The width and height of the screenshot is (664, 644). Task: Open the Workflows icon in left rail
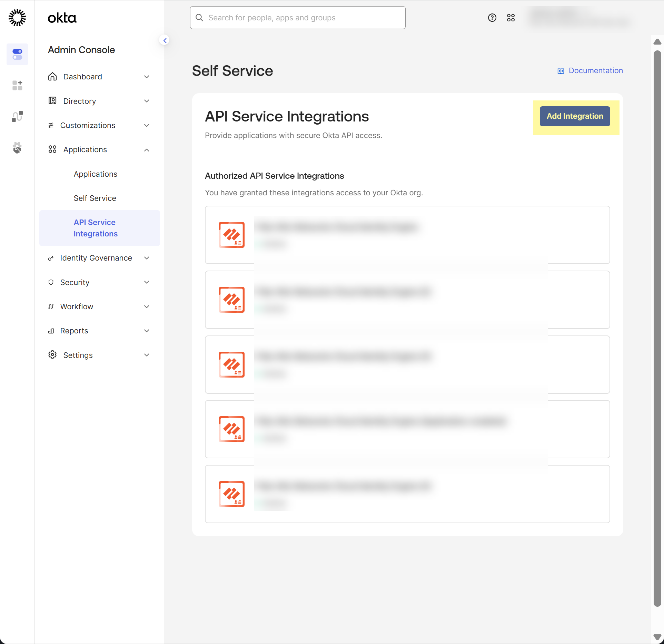pos(17,117)
